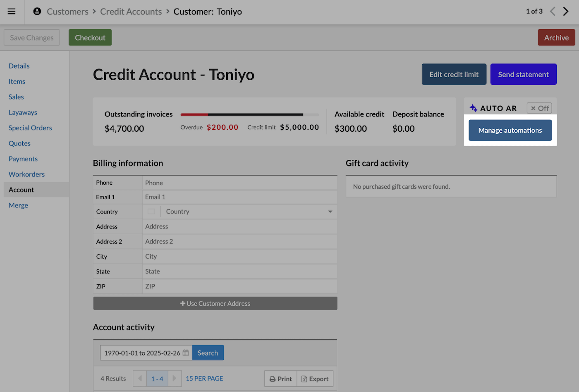This screenshot has width=579, height=392.
Task: Open the hamburger main menu
Action: (12, 12)
